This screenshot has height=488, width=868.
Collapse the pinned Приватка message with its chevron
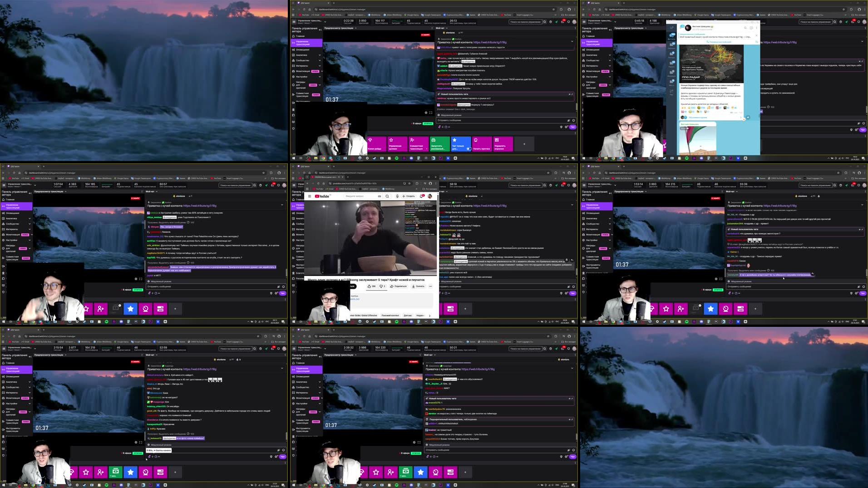click(x=572, y=41)
